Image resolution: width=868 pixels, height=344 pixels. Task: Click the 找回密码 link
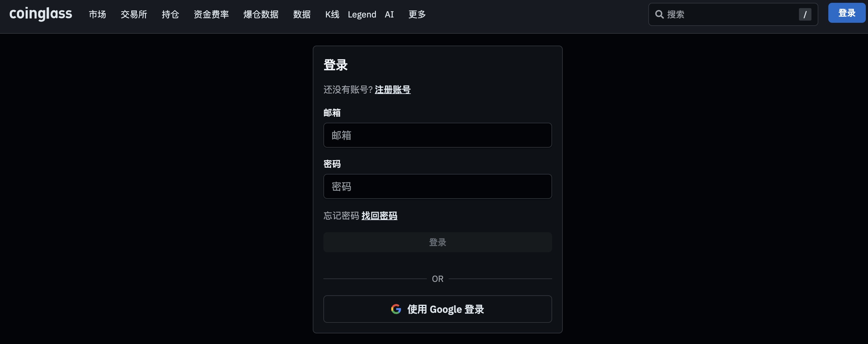[x=379, y=215]
